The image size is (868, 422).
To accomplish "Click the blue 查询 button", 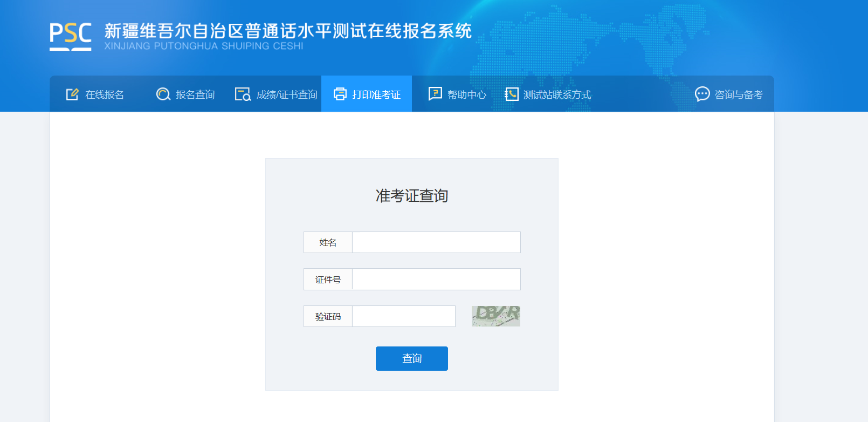I will tap(412, 358).
